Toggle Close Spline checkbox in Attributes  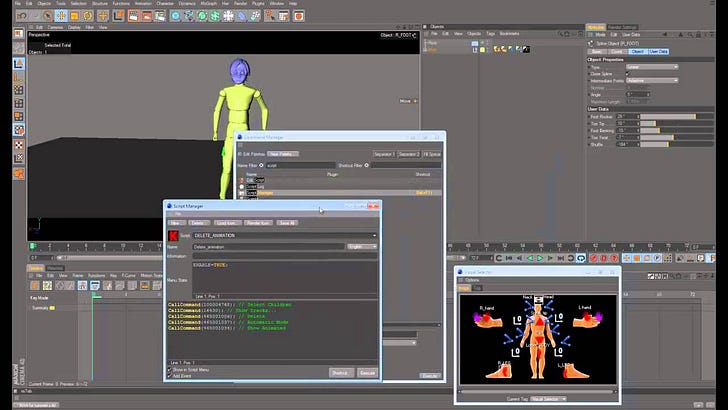[628, 74]
